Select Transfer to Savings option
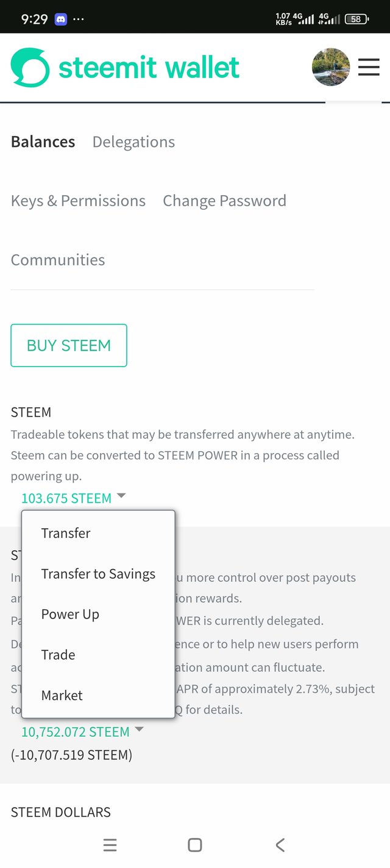The height and width of the screenshot is (868, 390). pos(98,574)
